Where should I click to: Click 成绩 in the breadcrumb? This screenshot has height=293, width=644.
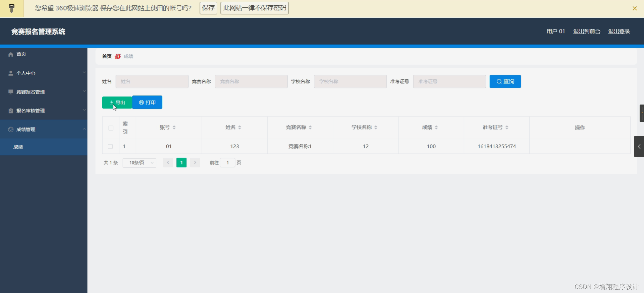tap(128, 56)
